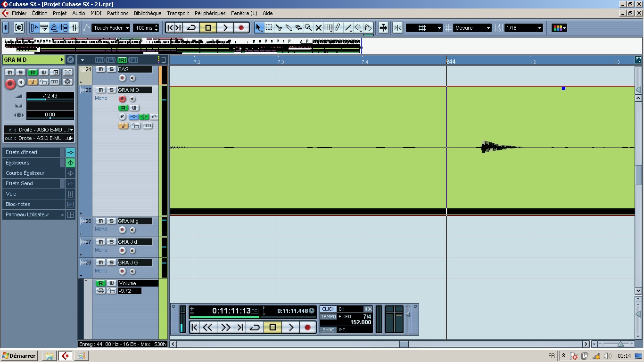This screenshot has height=362, width=644.
Task: Mute the BAS track
Action: [100, 69]
